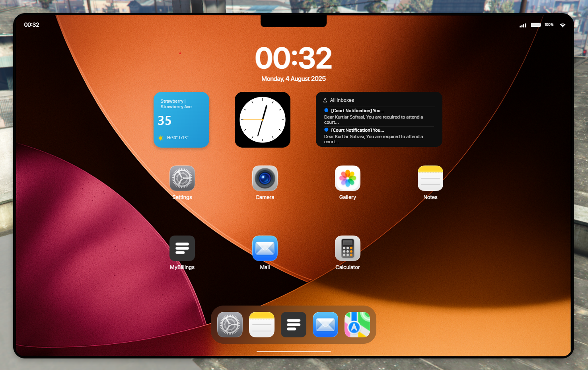Open Maps from the dock
This screenshot has width=588, height=370.
[x=357, y=325]
